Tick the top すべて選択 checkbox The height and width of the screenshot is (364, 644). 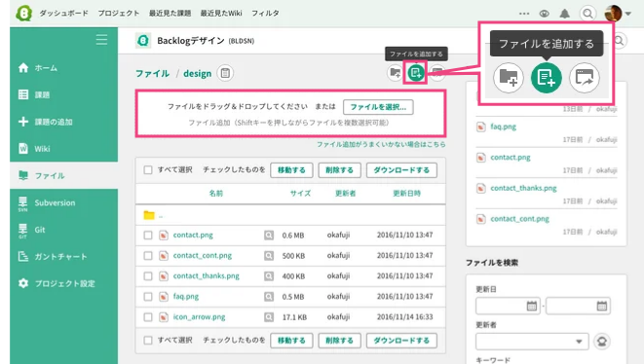(x=148, y=170)
